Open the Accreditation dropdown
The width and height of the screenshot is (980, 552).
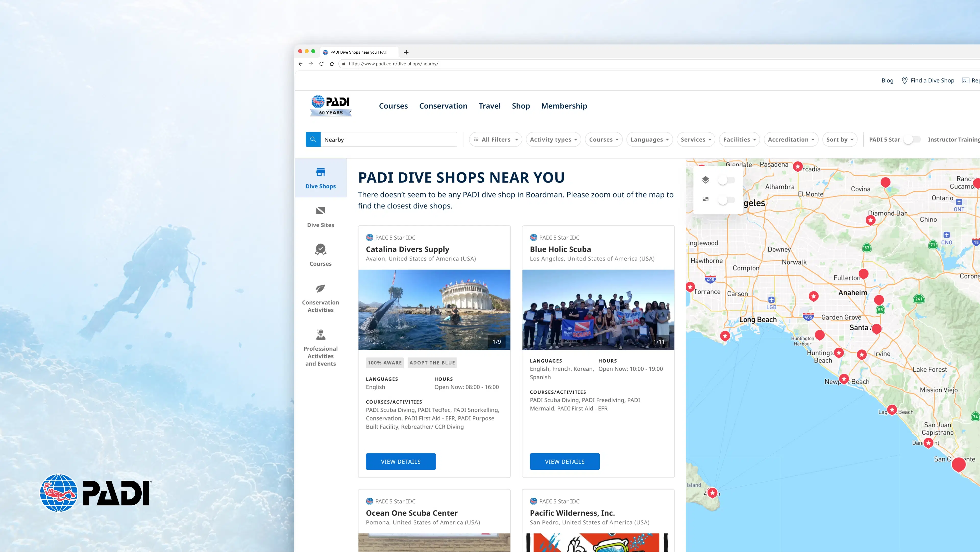[791, 140]
